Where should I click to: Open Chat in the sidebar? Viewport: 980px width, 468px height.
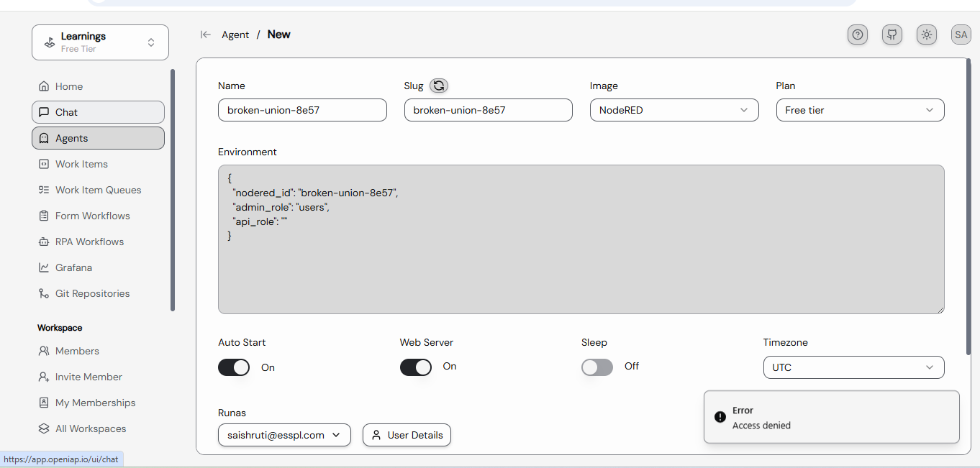pyautogui.click(x=98, y=112)
